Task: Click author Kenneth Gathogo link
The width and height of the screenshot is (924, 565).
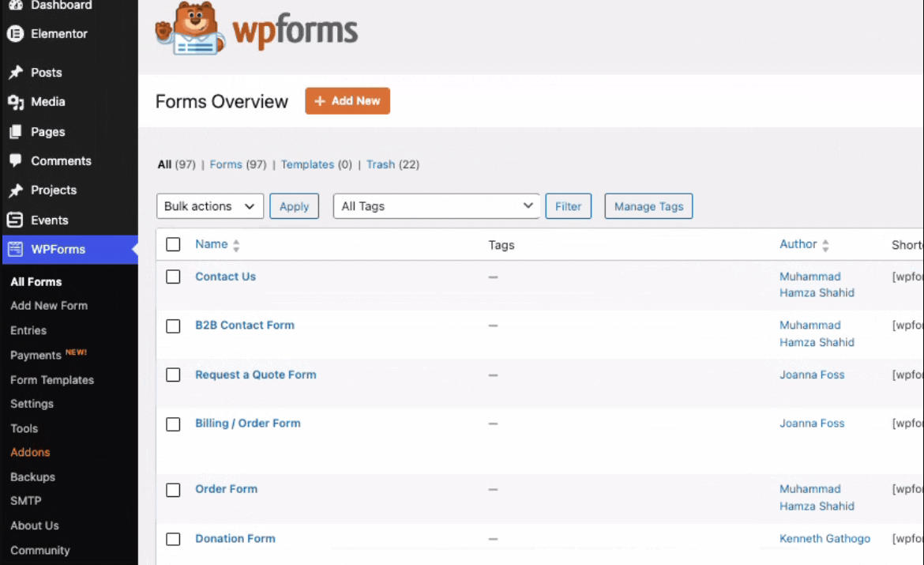Action: click(824, 538)
